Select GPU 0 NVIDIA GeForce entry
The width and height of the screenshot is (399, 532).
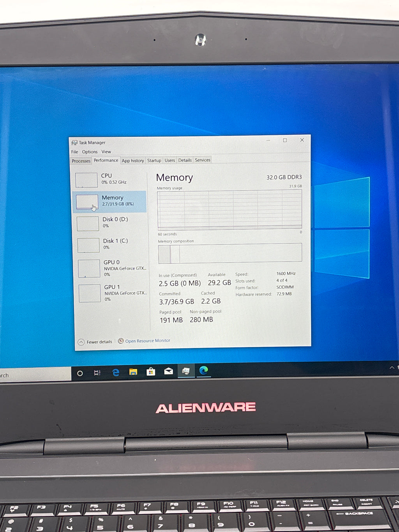[113, 268]
